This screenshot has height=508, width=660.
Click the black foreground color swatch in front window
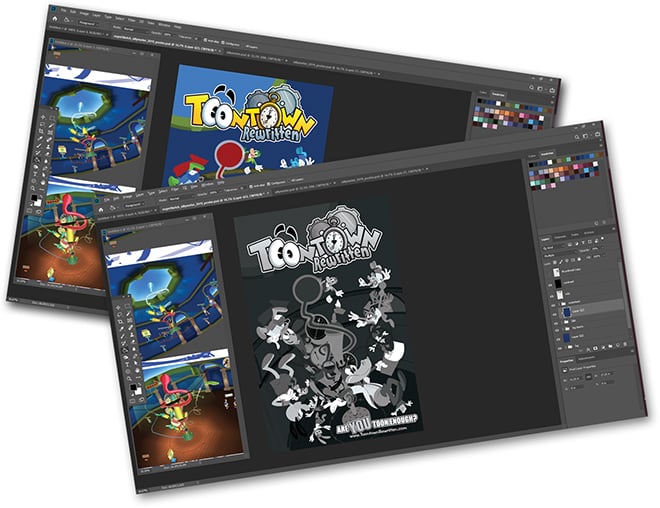[133, 387]
